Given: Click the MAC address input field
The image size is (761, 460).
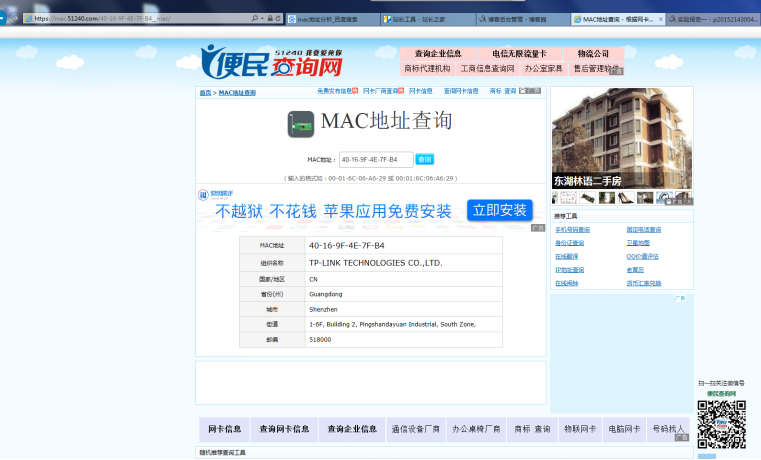Looking at the screenshot, I should click(x=376, y=159).
